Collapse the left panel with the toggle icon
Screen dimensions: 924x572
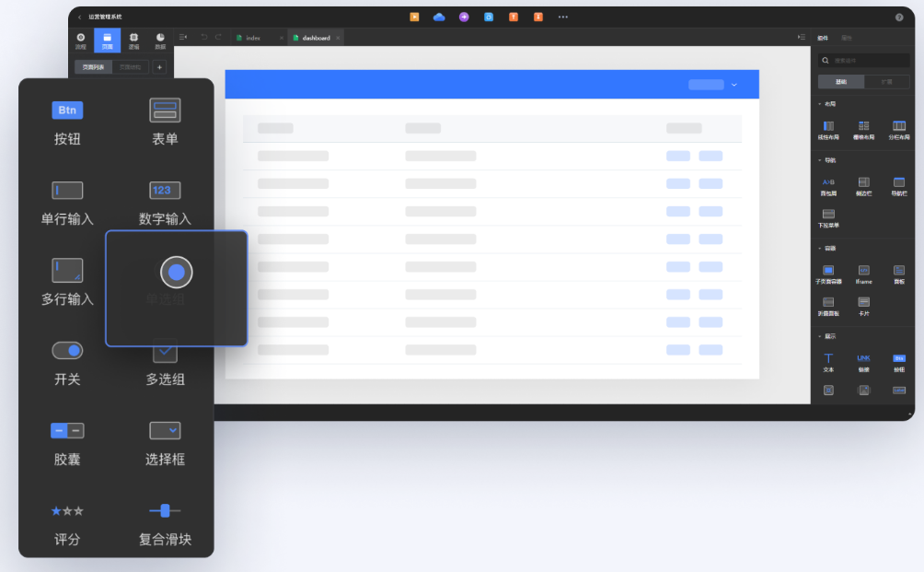point(183,37)
